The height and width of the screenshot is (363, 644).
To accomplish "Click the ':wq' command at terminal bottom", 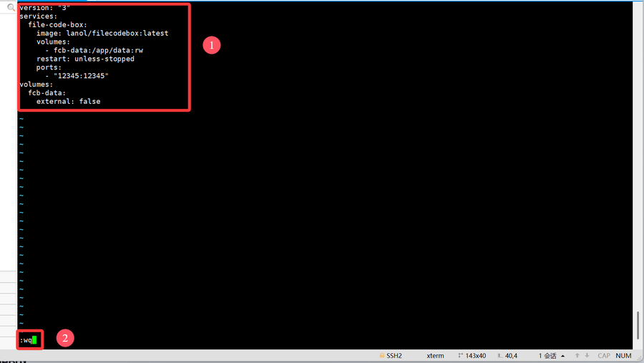I will point(26,340).
